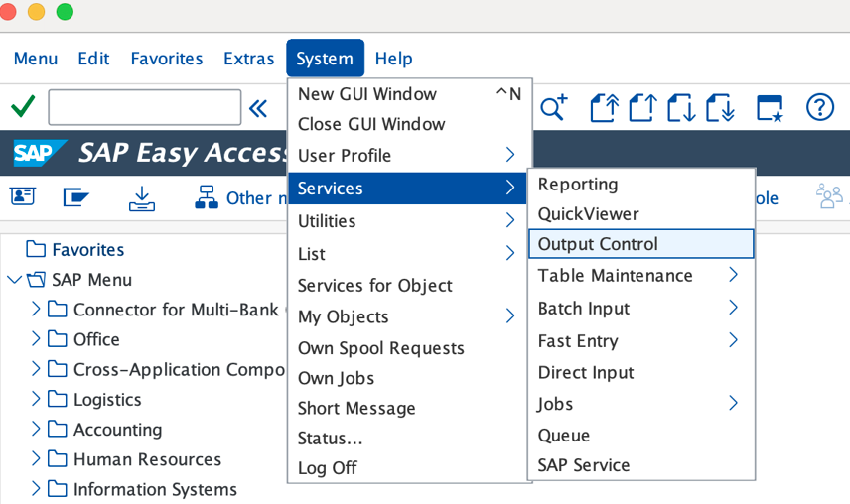Collapse command field double-chevron icon
Viewport: 850px width, 504px height.
click(258, 108)
